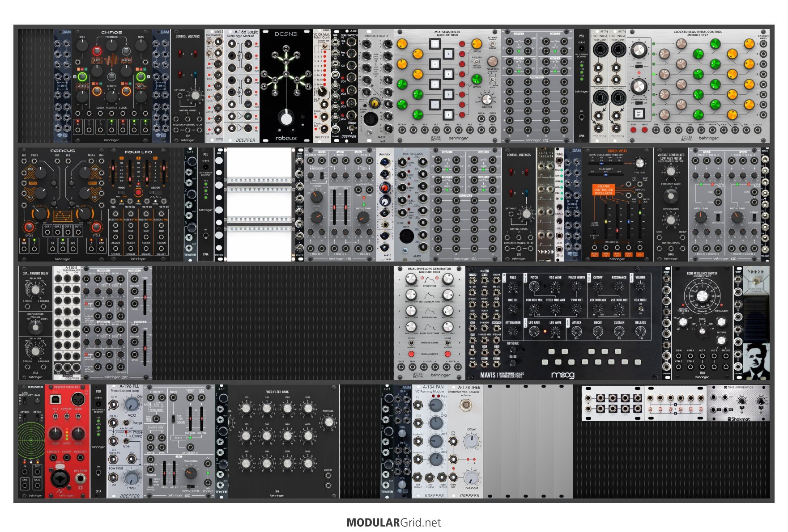
Task: Click Bode Frequency Shifter amount of shift dial
Action: pos(702,296)
